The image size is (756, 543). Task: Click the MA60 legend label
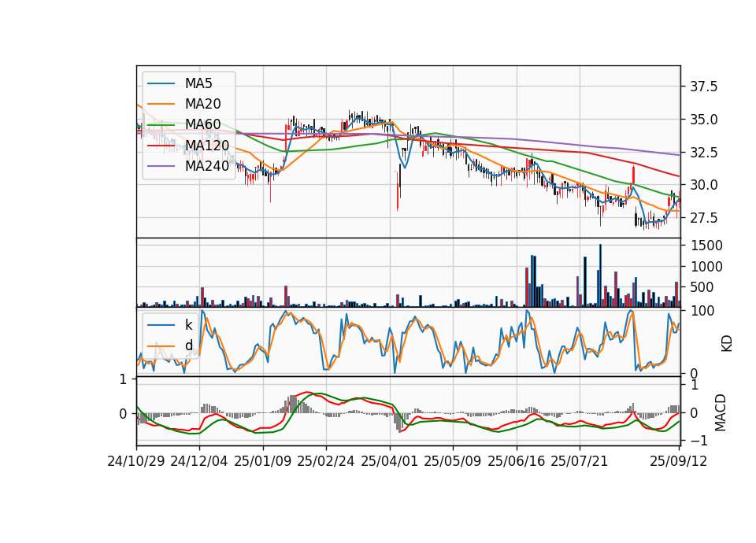pos(202,124)
